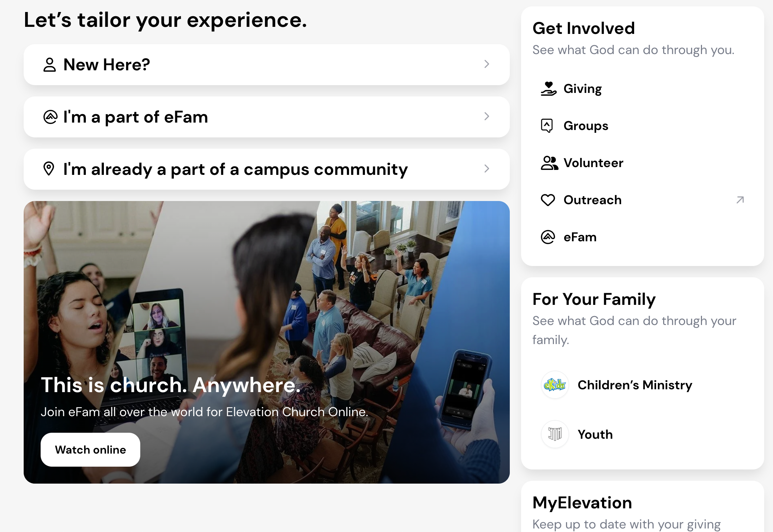Click the Join eFam all over the world text

pyautogui.click(x=205, y=412)
